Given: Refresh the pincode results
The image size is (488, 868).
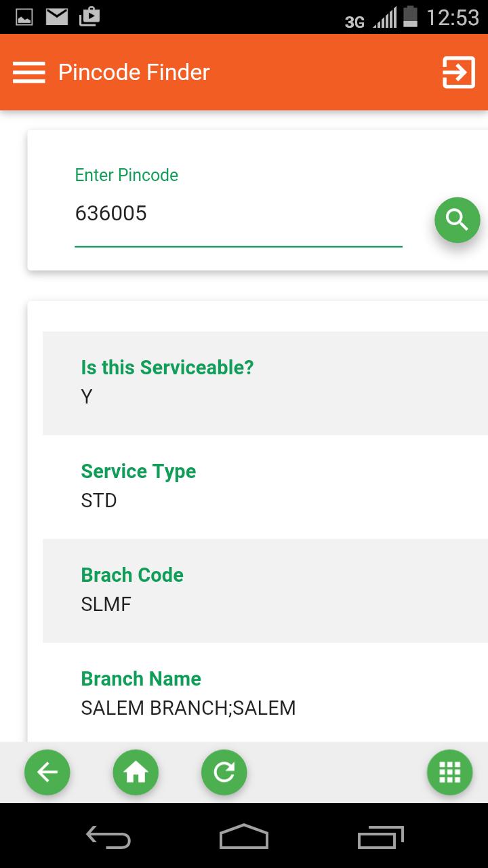Looking at the screenshot, I should 224,772.
